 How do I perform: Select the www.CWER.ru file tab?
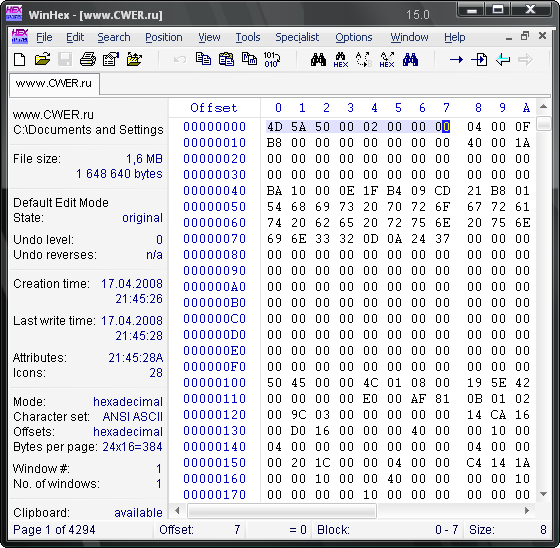tap(54, 84)
